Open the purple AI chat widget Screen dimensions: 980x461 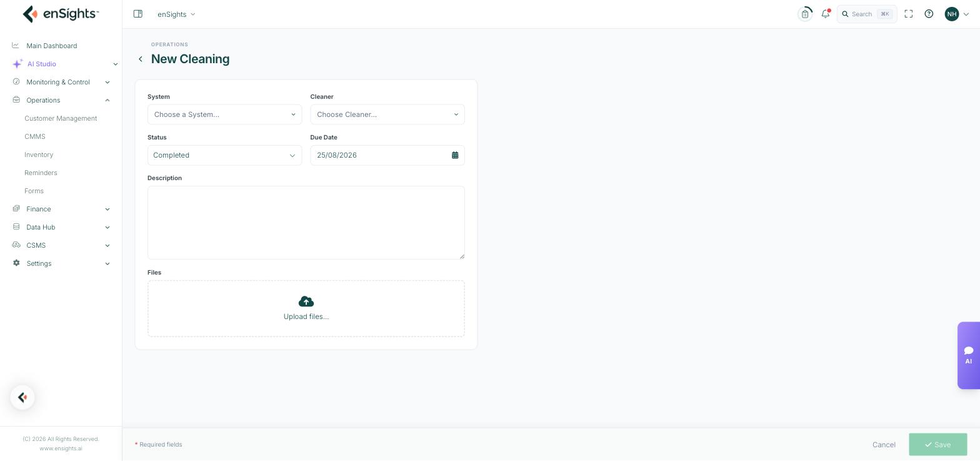point(969,355)
